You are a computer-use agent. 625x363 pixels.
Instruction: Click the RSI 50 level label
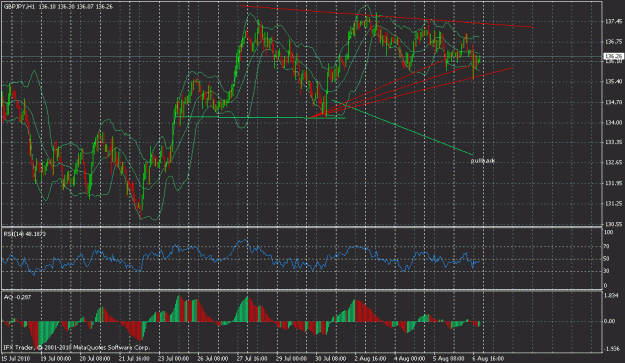(606, 259)
